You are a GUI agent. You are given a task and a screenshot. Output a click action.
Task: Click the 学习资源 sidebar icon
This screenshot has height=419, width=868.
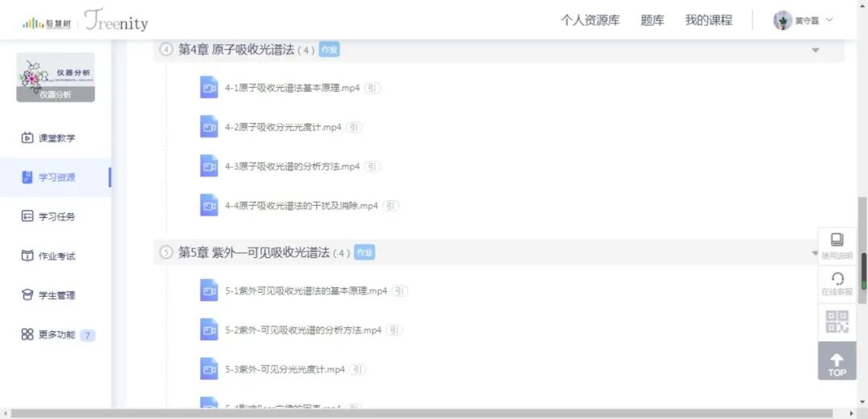[27, 178]
